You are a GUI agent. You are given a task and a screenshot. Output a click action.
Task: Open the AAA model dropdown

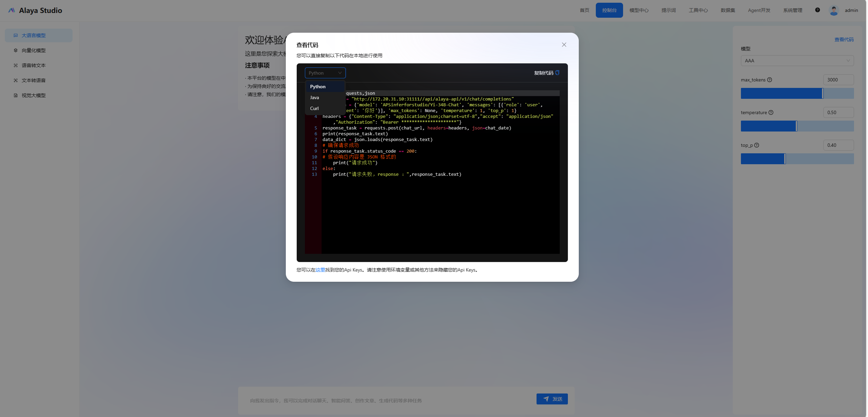click(x=797, y=61)
